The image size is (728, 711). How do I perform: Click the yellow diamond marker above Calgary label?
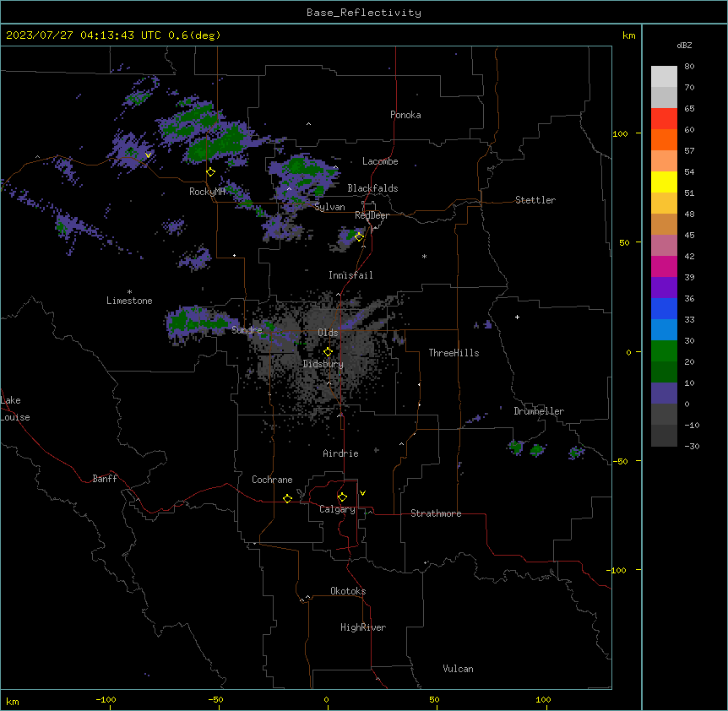pyautogui.click(x=342, y=497)
